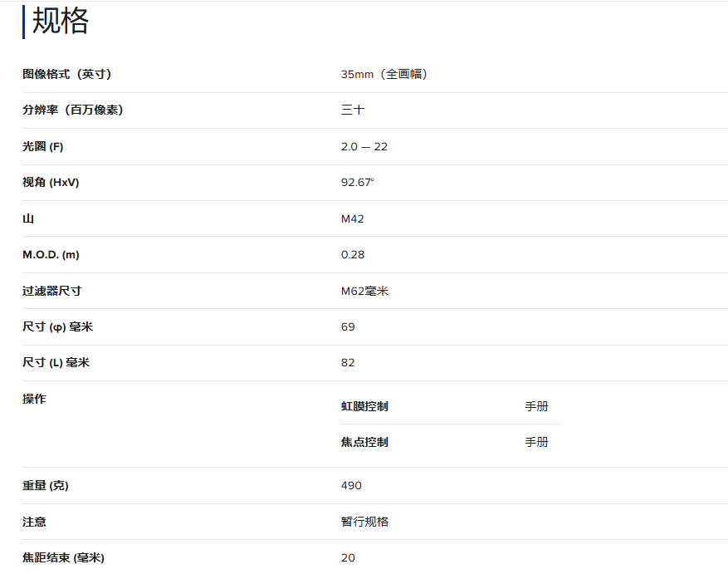Select the 光圈 (F) label
728x574 pixels.
42,147
